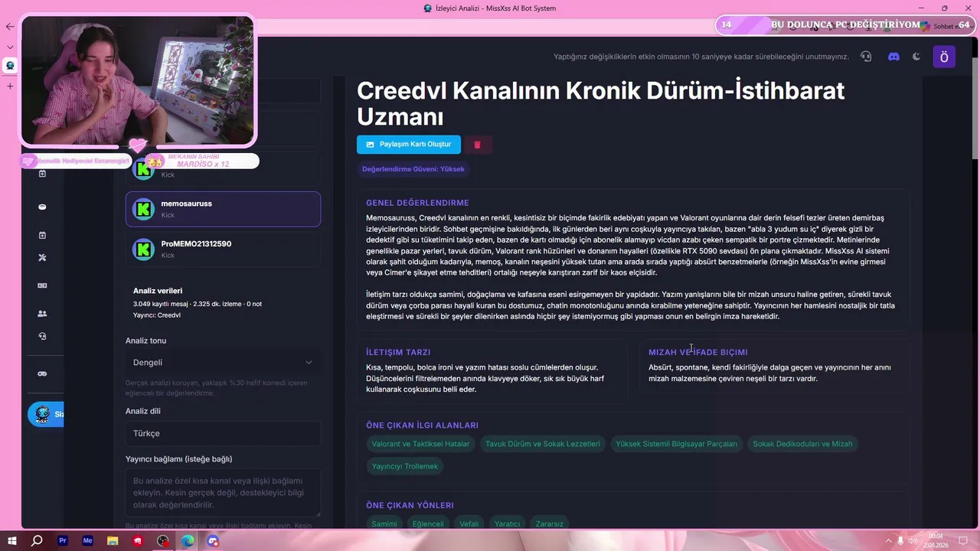The height and width of the screenshot is (551, 980).
Task: Open File Explorer from the taskbar
Action: coord(113,540)
